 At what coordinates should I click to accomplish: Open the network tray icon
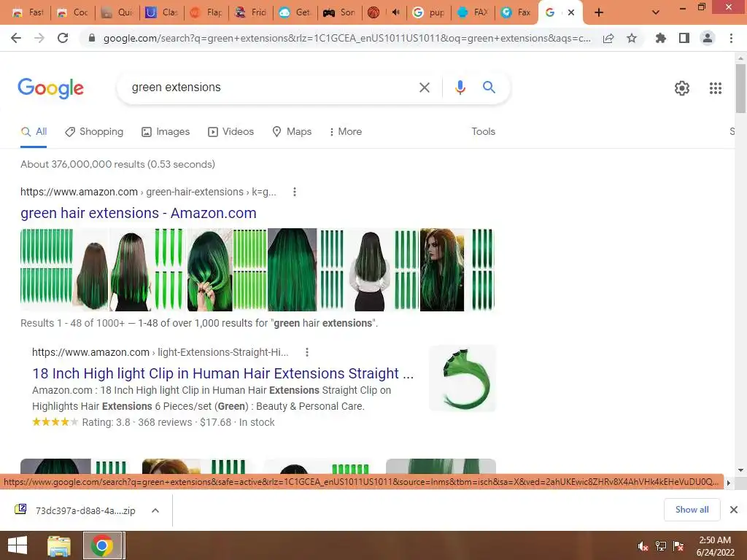coord(661,546)
